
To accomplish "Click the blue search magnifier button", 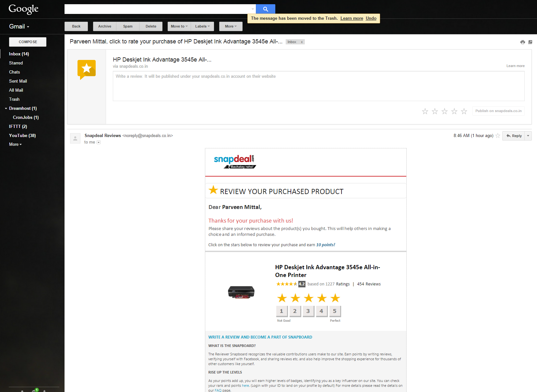I will [265, 9].
